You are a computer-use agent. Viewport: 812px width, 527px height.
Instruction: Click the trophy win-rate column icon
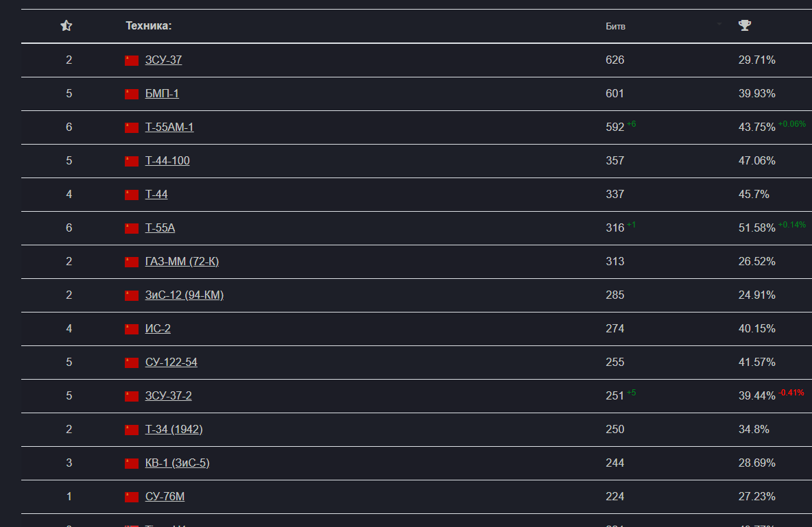coord(744,26)
